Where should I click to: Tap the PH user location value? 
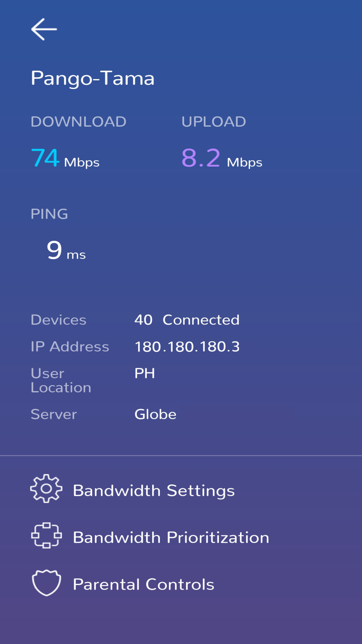click(145, 373)
